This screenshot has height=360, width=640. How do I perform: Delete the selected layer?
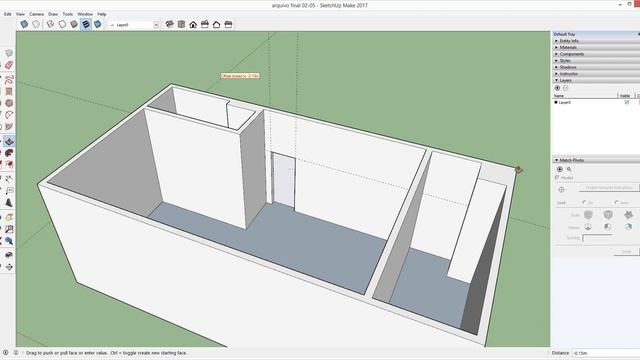(565, 88)
